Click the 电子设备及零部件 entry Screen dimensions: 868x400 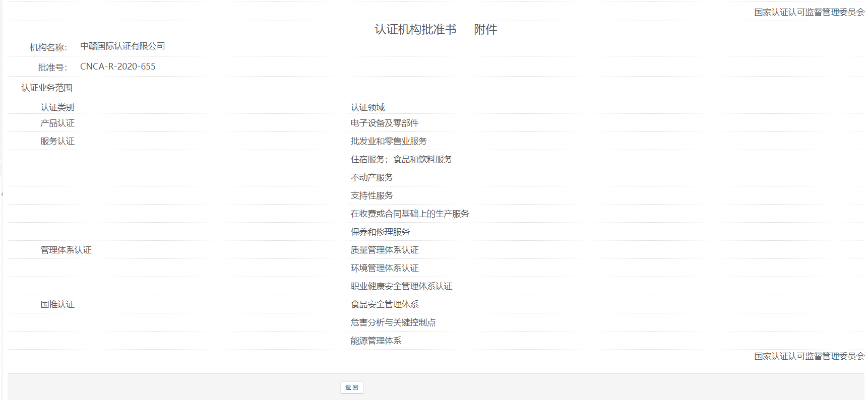point(385,123)
